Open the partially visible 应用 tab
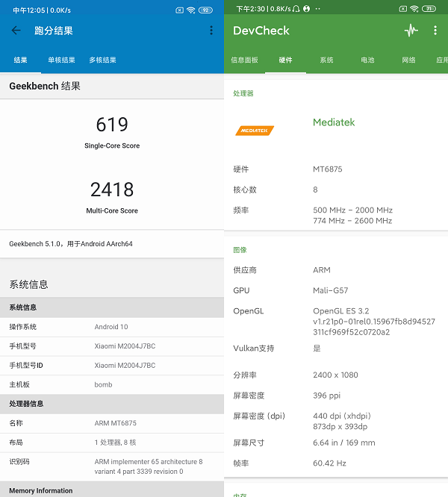Screen dimensions: 448x497 coord(442,60)
